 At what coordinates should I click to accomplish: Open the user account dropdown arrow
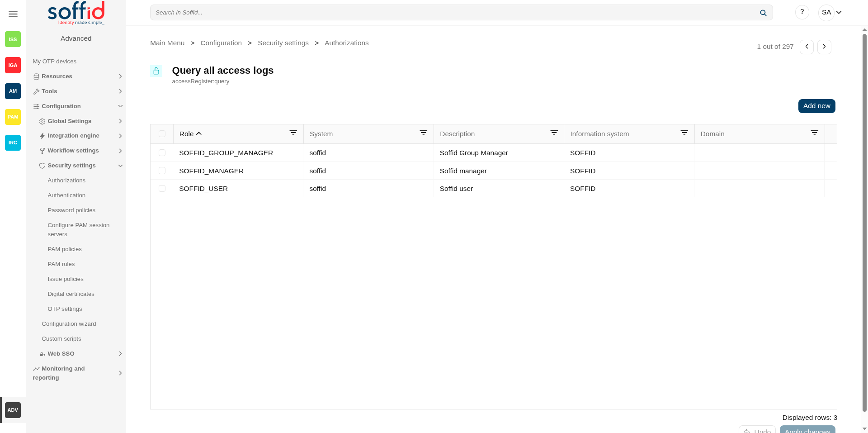pos(839,13)
